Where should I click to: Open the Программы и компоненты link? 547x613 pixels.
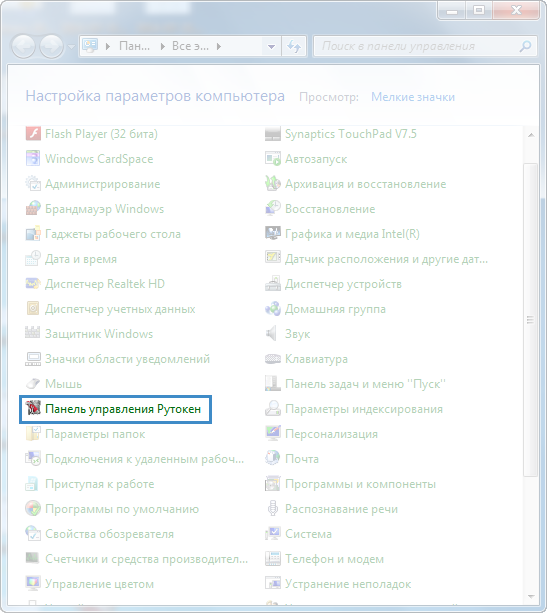[360, 484]
